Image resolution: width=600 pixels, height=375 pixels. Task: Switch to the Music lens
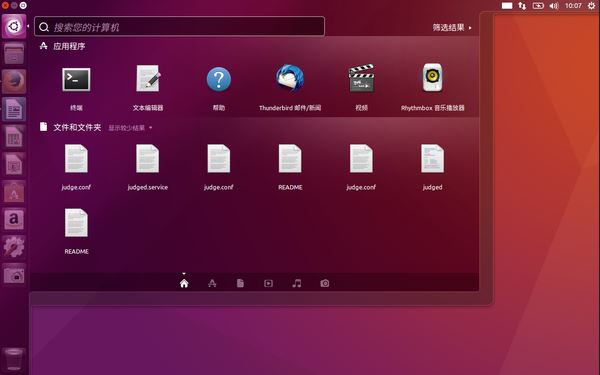pyautogui.click(x=297, y=283)
